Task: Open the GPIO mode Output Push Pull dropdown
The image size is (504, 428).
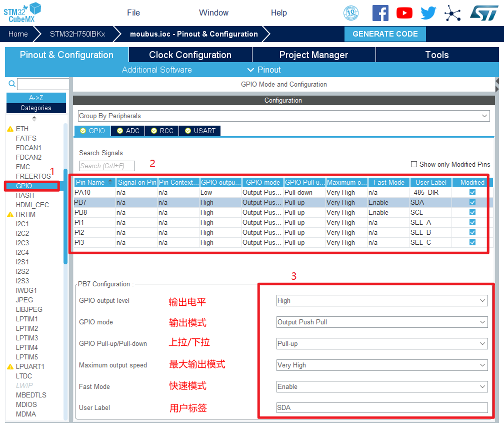Action: click(382, 322)
